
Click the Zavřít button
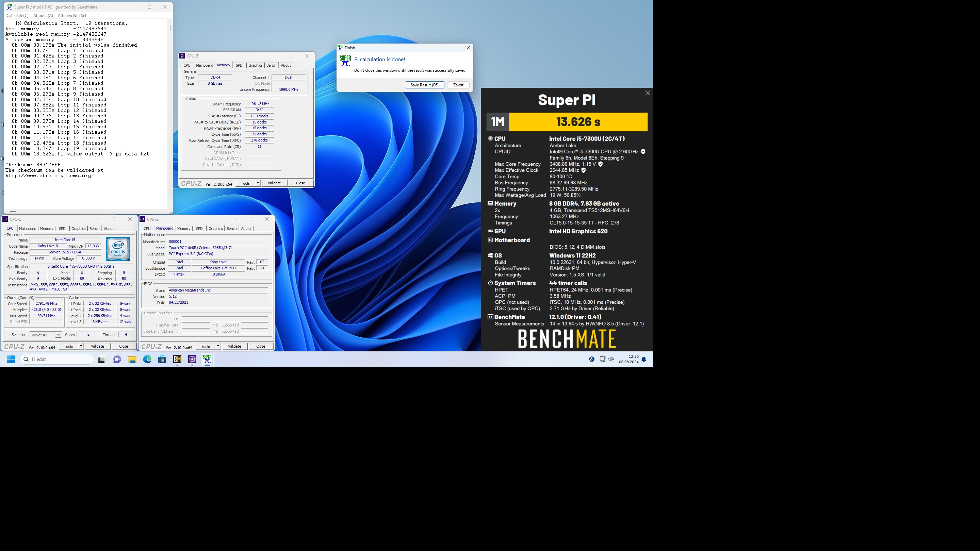tap(458, 85)
